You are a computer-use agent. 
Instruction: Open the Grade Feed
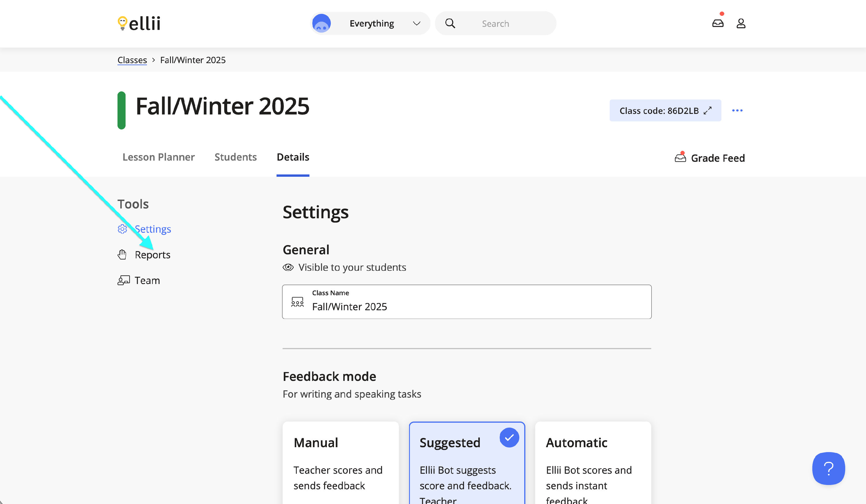click(x=710, y=158)
